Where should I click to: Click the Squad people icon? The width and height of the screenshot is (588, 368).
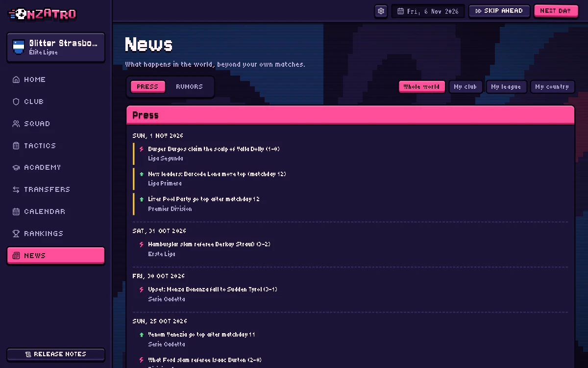tap(16, 124)
